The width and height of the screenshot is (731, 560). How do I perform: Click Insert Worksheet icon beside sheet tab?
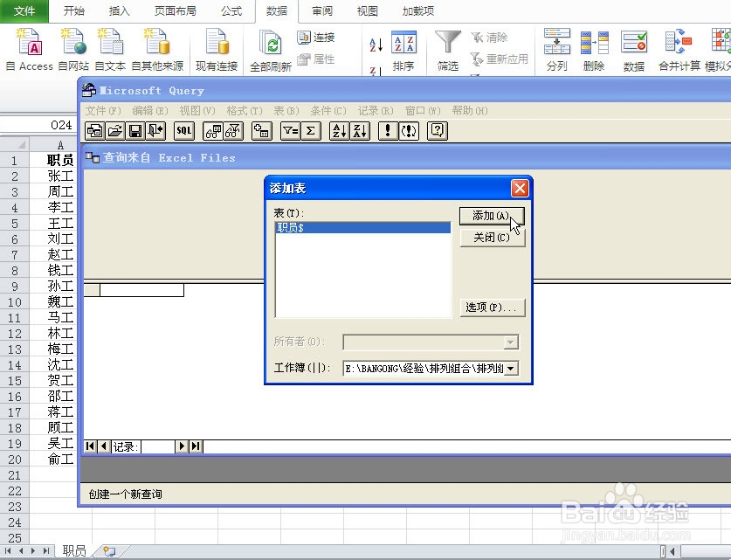coord(109,551)
